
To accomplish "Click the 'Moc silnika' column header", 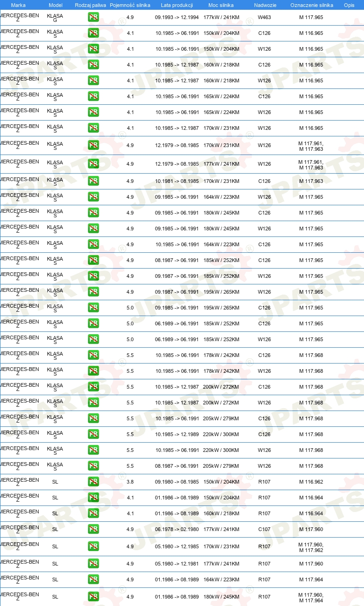I will 221,5.
